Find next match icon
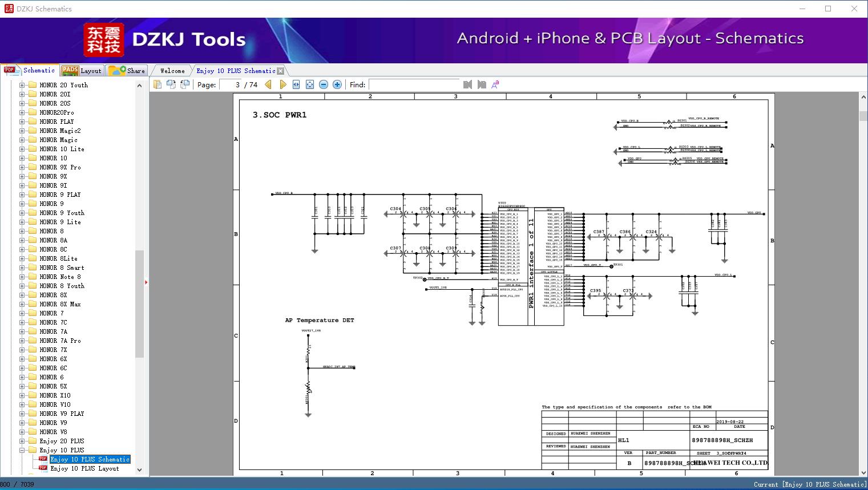Image resolution: width=868 pixels, height=490 pixels. tap(482, 84)
